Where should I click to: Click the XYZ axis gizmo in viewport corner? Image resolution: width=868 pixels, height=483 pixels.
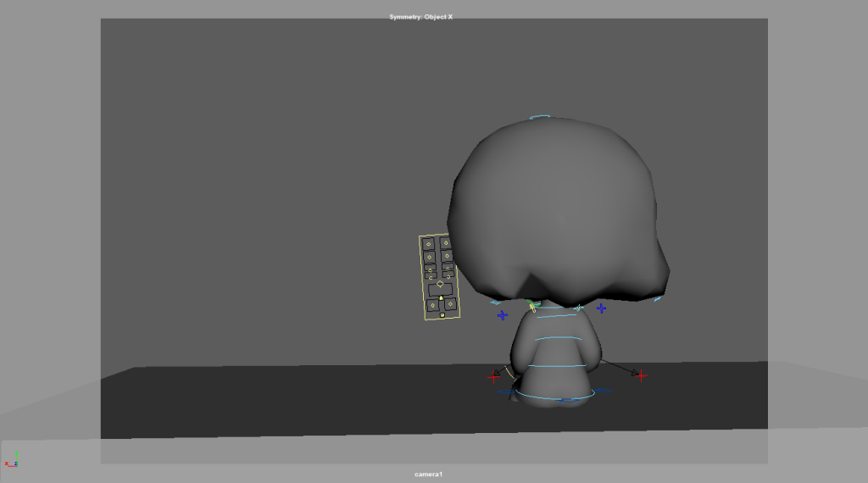(x=12, y=460)
